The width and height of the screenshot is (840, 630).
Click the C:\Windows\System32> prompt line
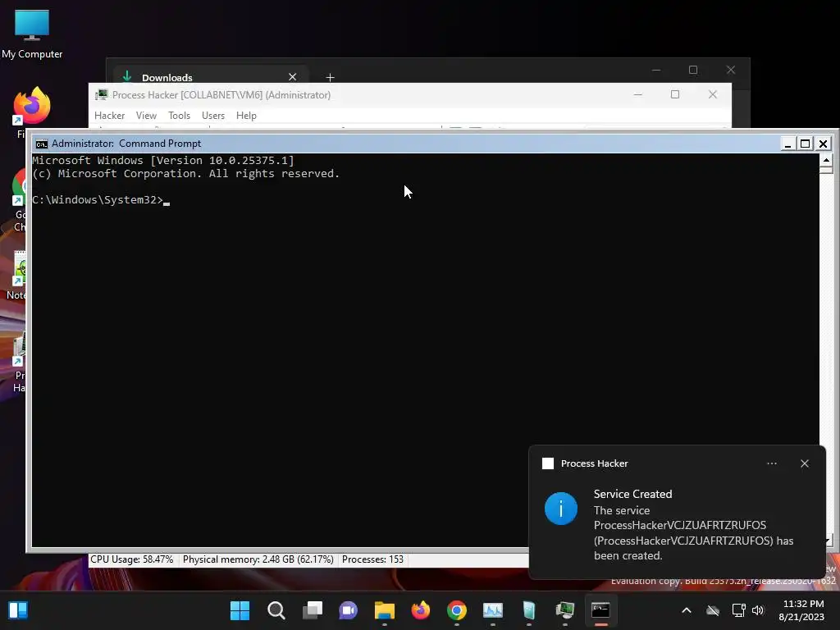(98, 200)
